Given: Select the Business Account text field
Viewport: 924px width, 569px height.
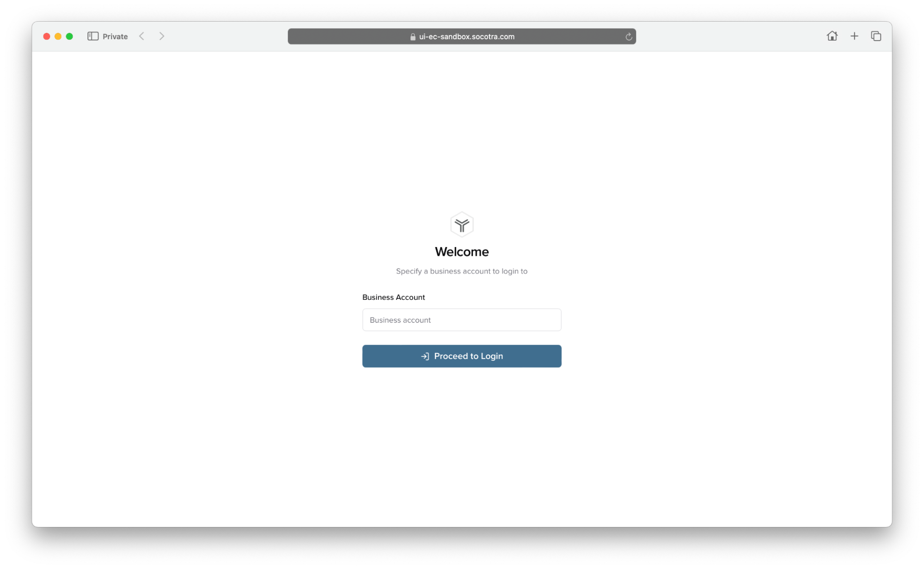Looking at the screenshot, I should coord(461,320).
